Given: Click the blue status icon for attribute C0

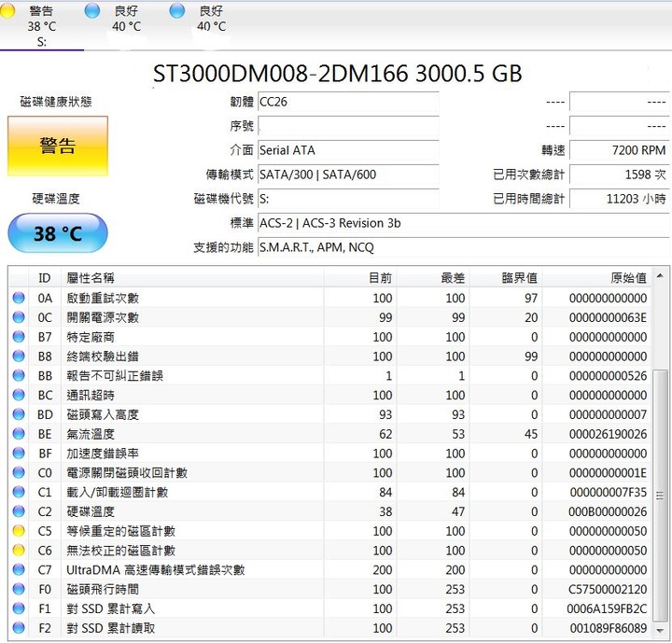Looking at the screenshot, I should click(19, 473).
